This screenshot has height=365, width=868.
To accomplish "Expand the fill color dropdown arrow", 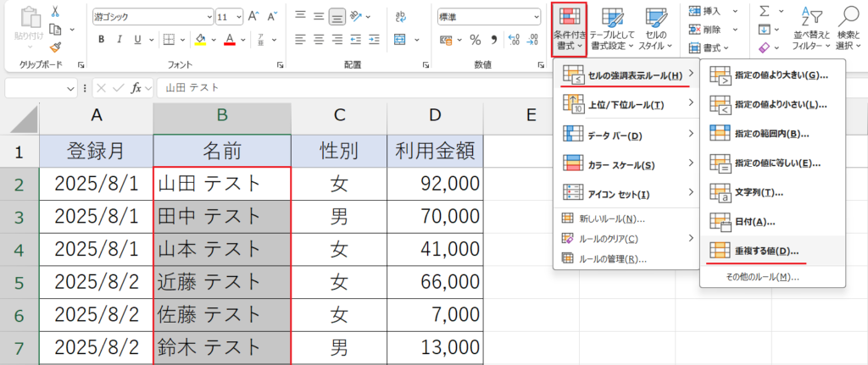I will [x=214, y=39].
